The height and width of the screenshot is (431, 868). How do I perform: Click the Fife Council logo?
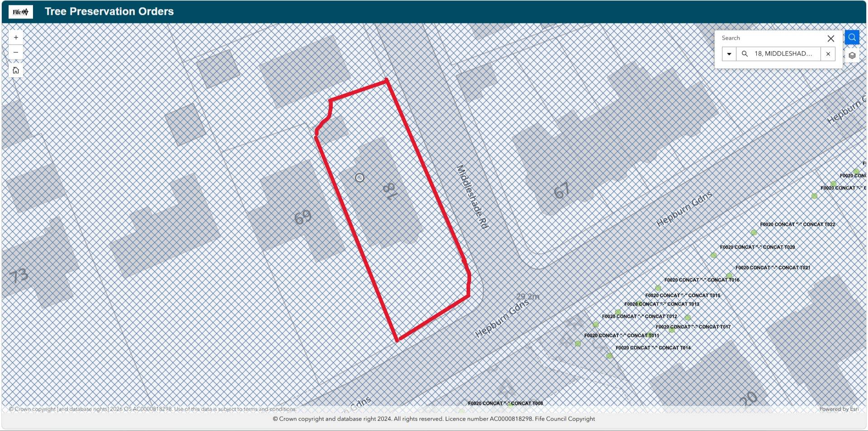pos(21,12)
